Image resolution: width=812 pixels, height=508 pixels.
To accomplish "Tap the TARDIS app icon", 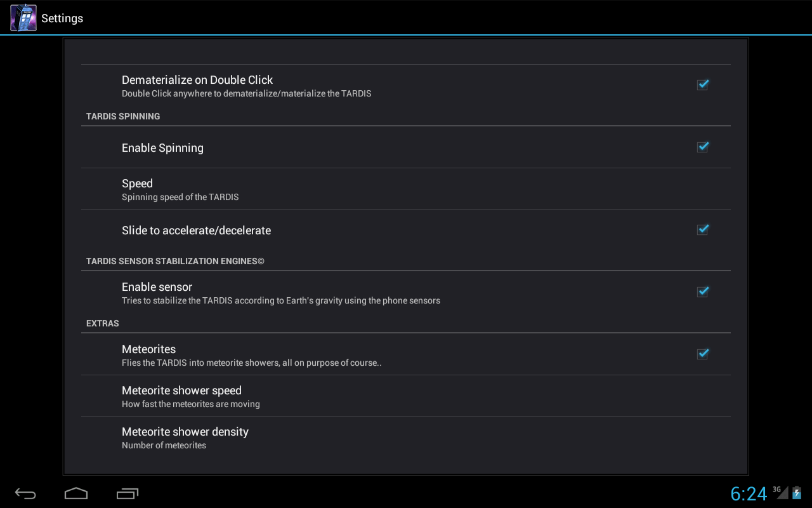I will click(x=23, y=18).
